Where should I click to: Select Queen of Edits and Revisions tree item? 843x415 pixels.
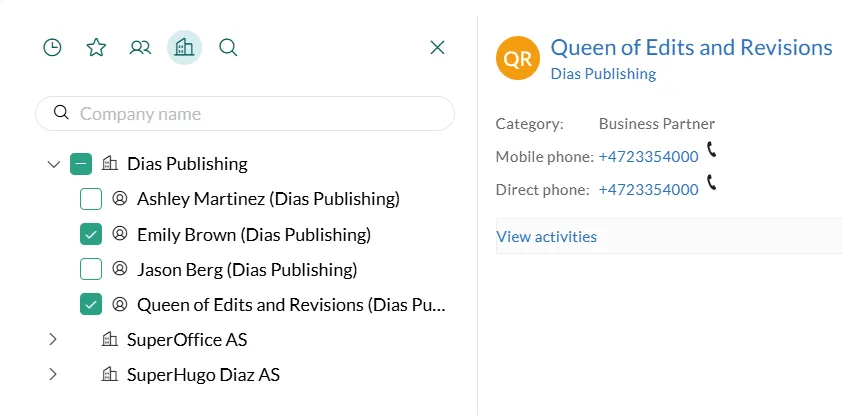point(290,304)
